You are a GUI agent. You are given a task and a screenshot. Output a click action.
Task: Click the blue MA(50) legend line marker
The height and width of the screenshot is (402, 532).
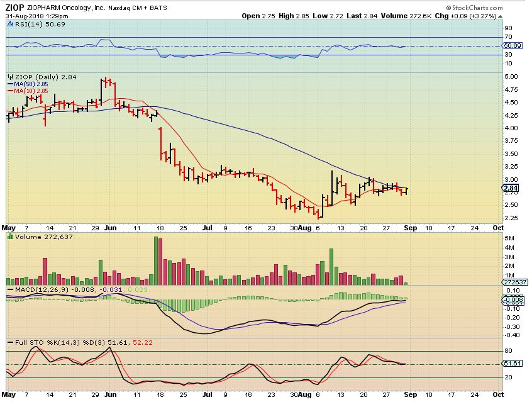coord(10,84)
